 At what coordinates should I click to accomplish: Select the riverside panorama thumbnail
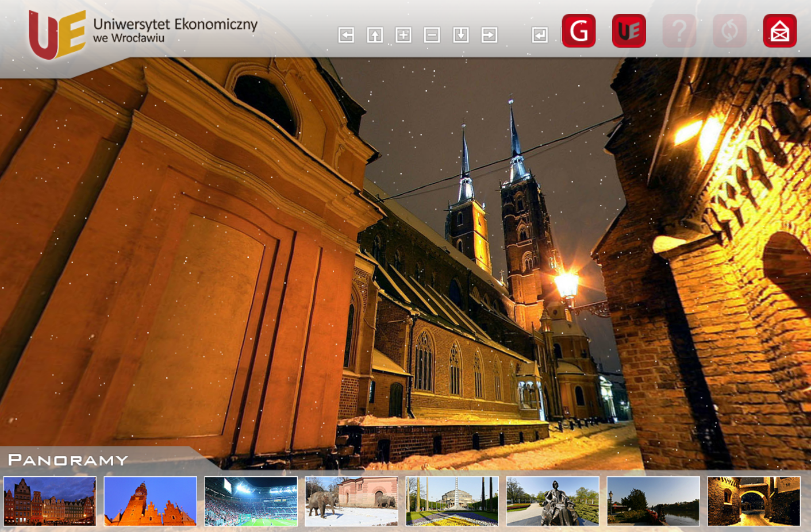click(653, 501)
